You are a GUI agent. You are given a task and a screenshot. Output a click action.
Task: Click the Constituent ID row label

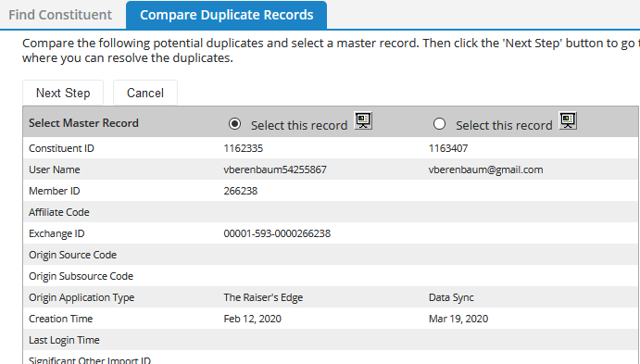click(x=61, y=148)
